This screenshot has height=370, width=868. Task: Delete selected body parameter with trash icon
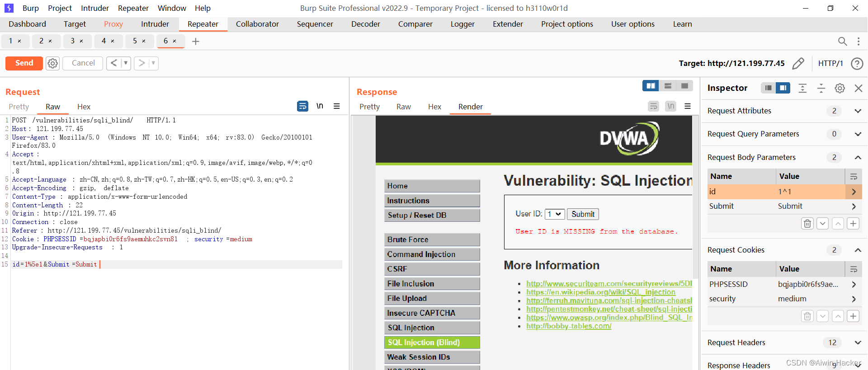click(x=807, y=224)
